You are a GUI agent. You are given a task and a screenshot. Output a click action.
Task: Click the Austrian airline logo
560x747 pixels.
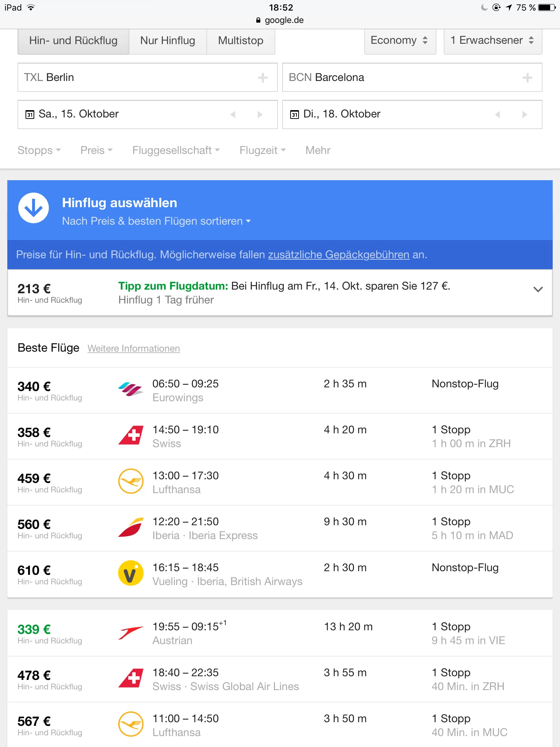point(131,632)
